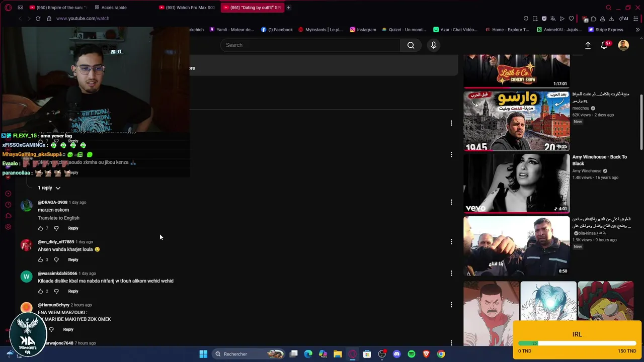The image size is (644, 362).
Task: Open the Opera GX main menu logo
Action: point(8,8)
